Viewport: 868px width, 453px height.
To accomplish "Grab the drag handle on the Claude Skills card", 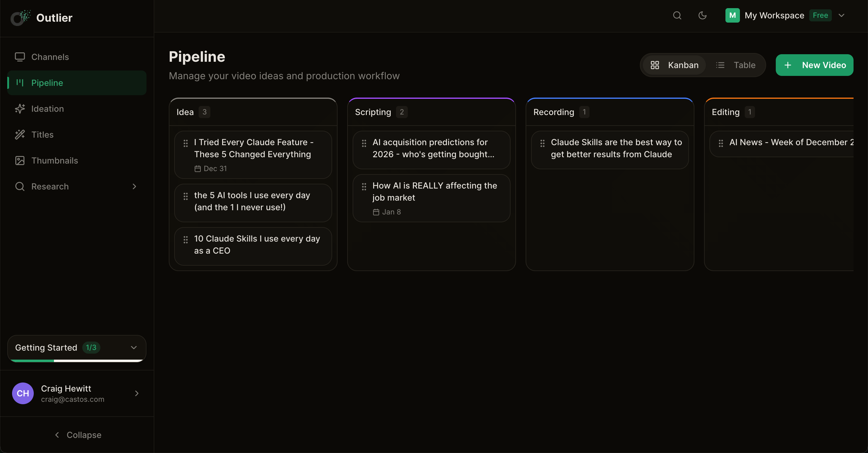I will pos(542,143).
